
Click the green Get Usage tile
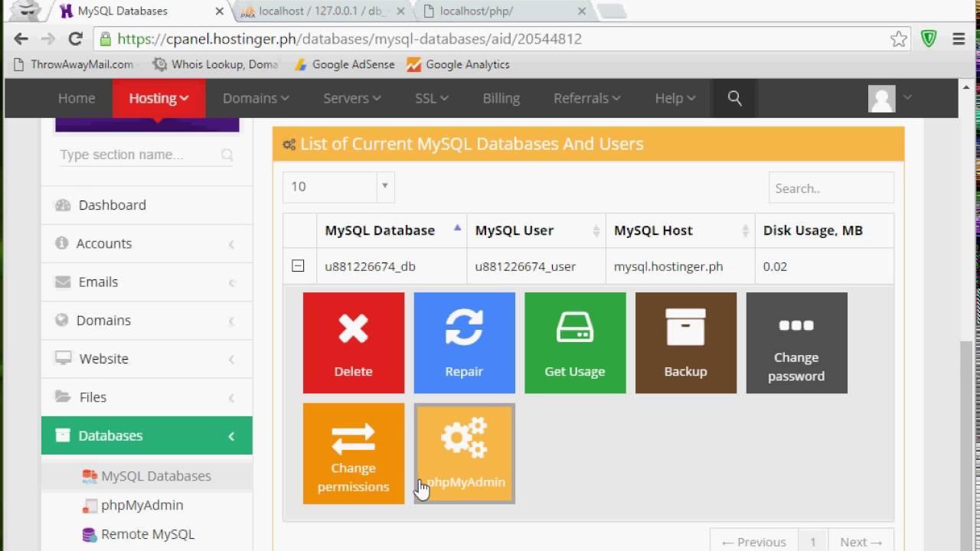575,343
